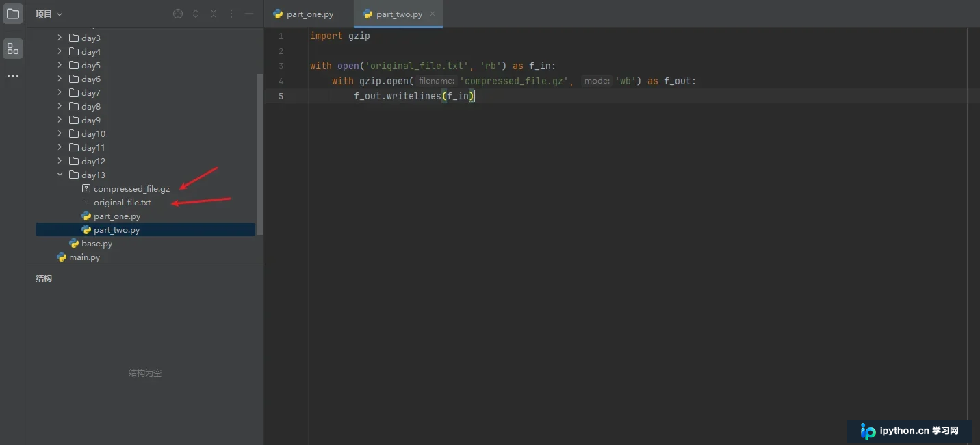Click line number 1 in the gutter
Screen dimensions: 980x445
[x=281, y=36]
